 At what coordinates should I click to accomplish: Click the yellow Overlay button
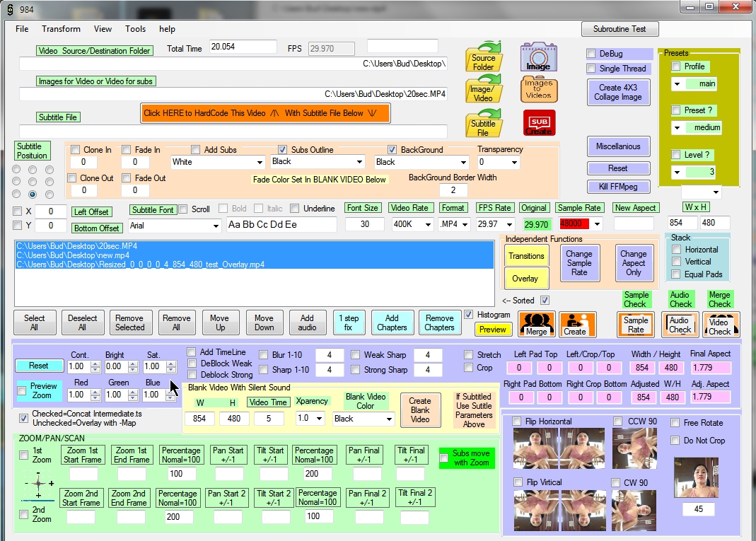(525, 278)
